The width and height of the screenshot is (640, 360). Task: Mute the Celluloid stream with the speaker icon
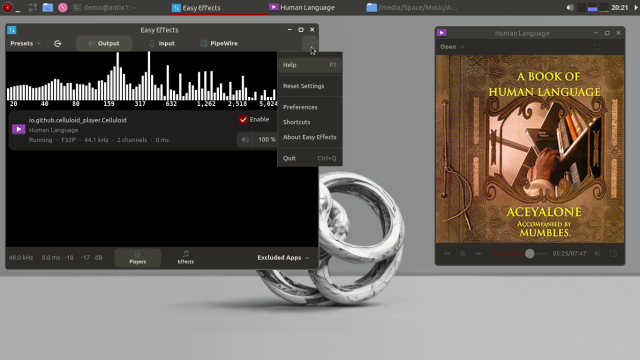(x=245, y=140)
